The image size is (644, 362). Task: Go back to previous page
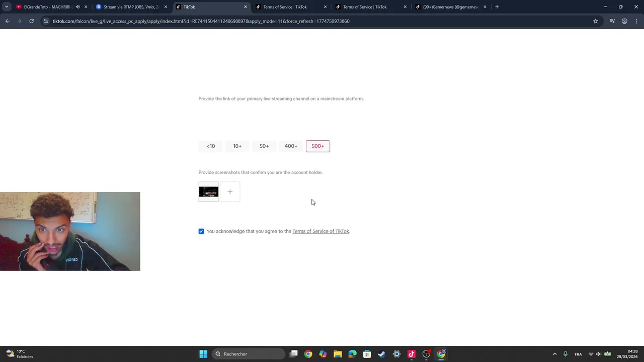(7, 21)
